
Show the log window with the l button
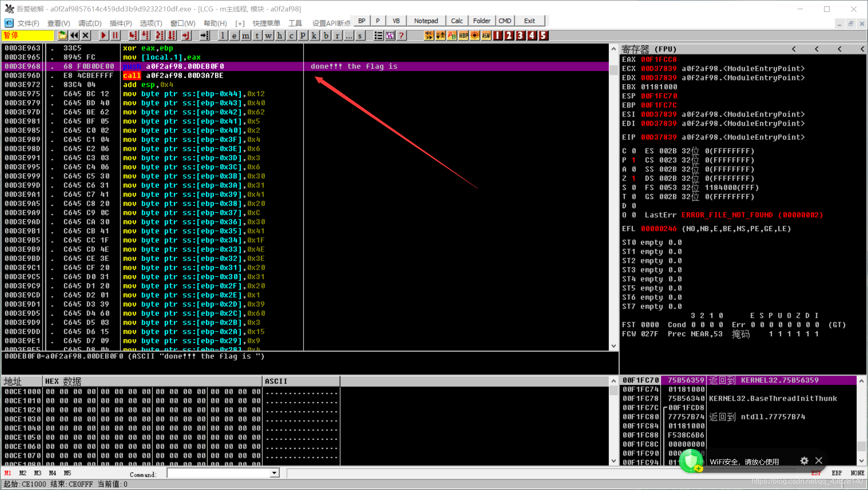[x=222, y=36]
